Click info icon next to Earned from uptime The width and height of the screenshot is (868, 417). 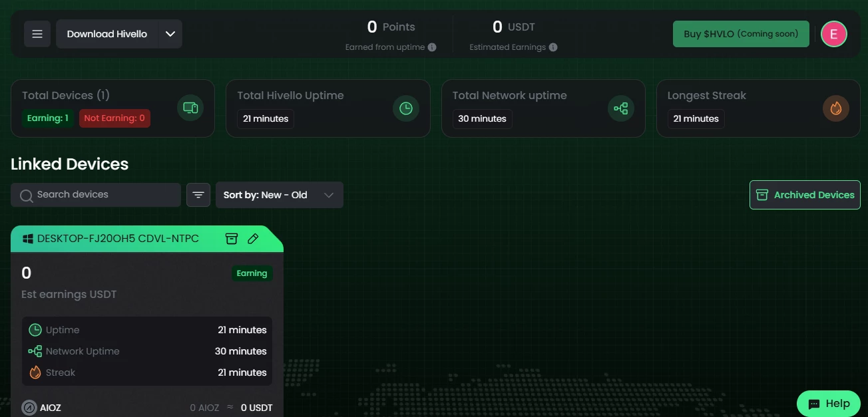pos(432,47)
